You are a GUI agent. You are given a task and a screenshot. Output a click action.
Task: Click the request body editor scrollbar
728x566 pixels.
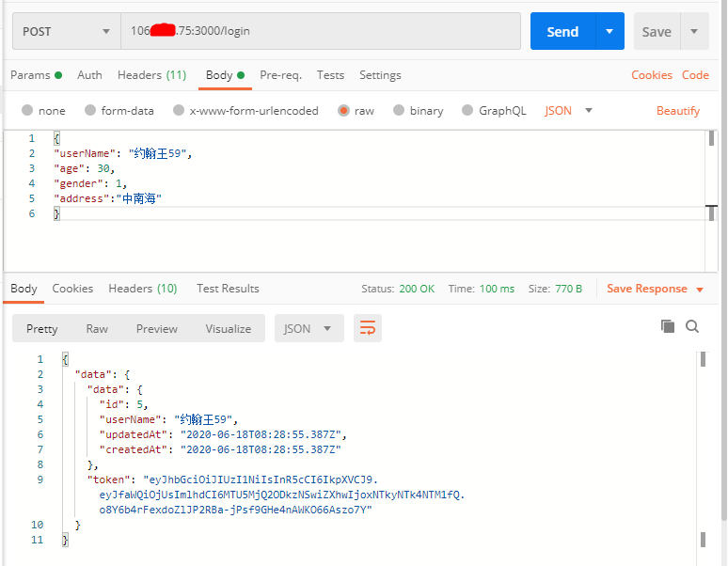711,200
